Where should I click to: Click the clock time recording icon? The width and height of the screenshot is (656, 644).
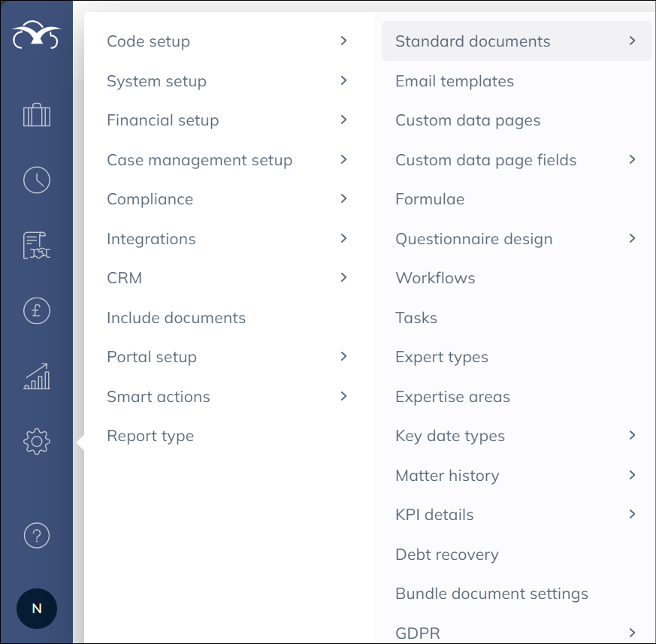(x=37, y=180)
